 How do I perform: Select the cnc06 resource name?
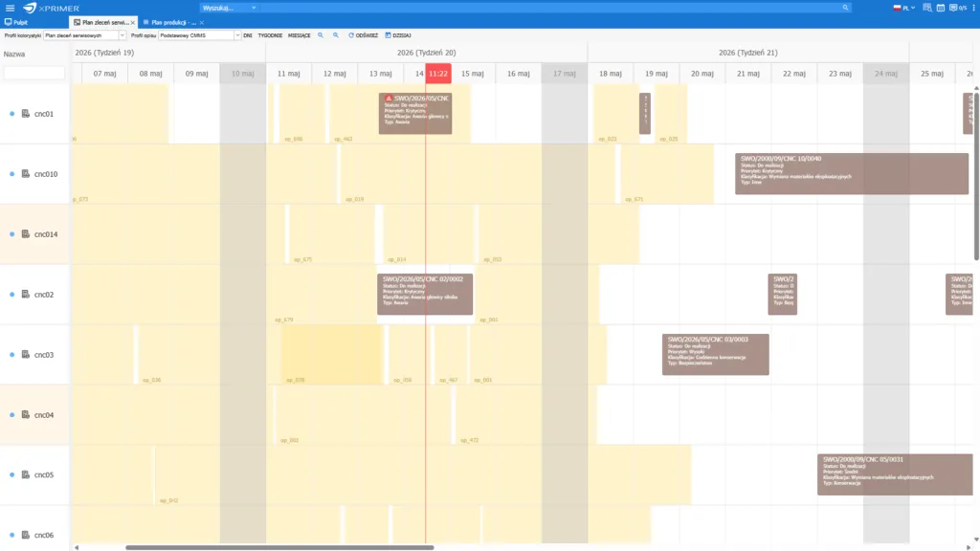tap(44, 535)
